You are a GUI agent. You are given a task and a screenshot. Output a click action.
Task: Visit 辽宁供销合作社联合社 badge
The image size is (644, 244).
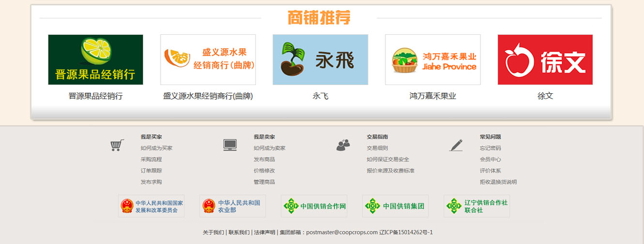[477, 206]
